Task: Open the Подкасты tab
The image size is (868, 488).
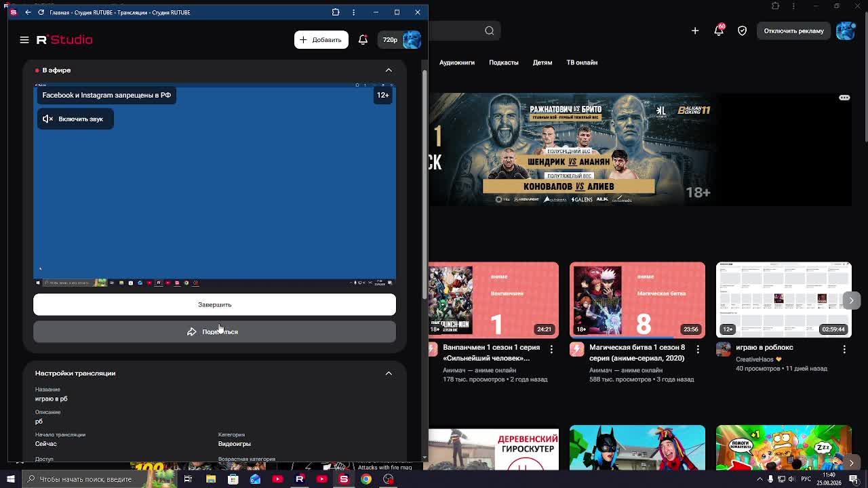Action: coord(504,62)
